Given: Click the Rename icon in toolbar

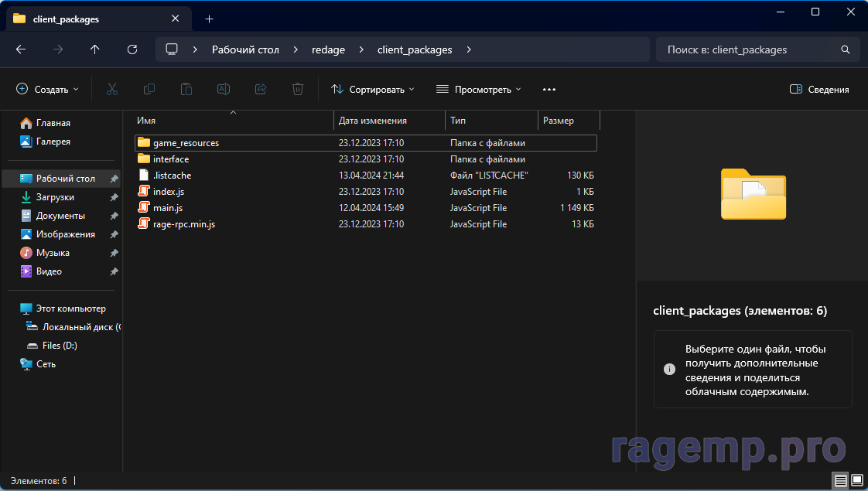Looking at the screenshot, I should (224, 90).
